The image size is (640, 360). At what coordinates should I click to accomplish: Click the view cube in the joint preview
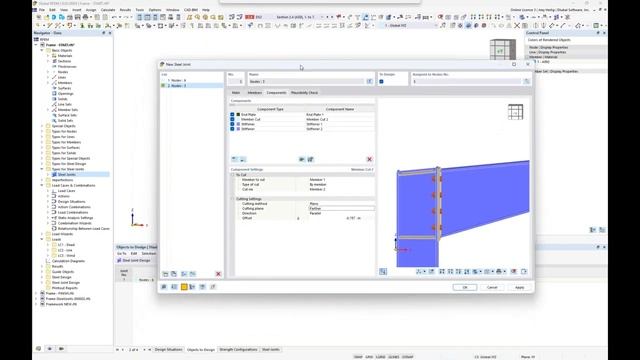click(516, 112)
